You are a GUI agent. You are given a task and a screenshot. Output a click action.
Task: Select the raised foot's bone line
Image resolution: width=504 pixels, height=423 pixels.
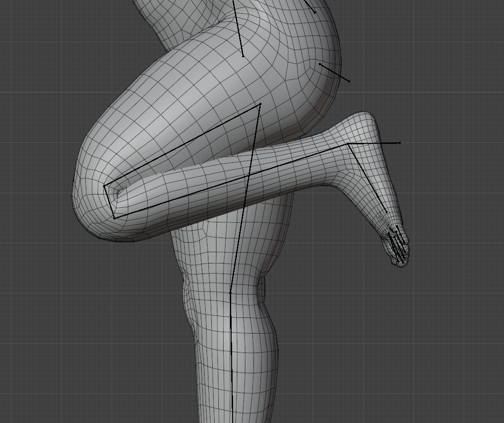(x=367, y=177)
